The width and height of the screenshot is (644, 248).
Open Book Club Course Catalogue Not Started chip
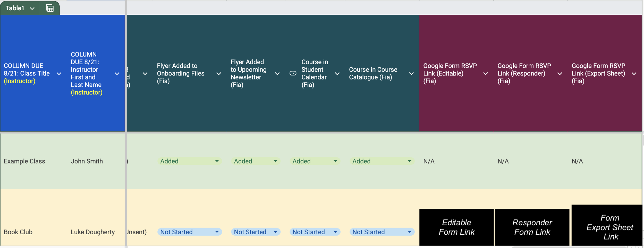coord(382,232)
